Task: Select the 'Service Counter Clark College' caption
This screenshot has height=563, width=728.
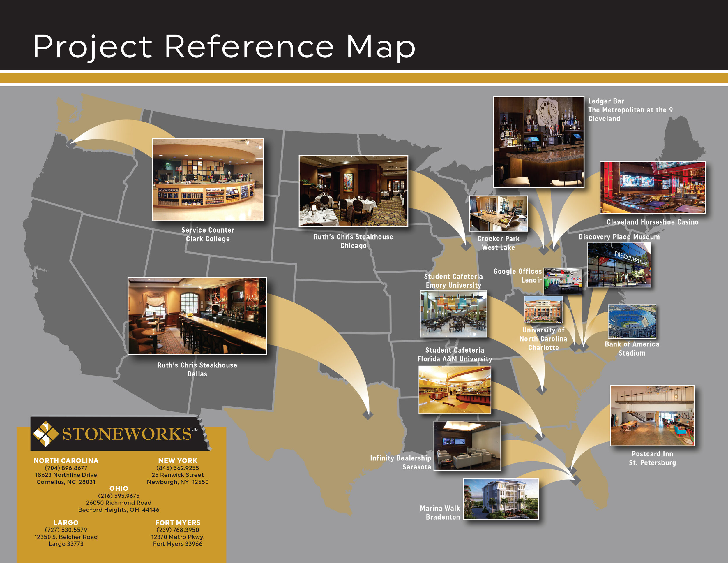Action: pyautogui.click(x=208, y=235)
